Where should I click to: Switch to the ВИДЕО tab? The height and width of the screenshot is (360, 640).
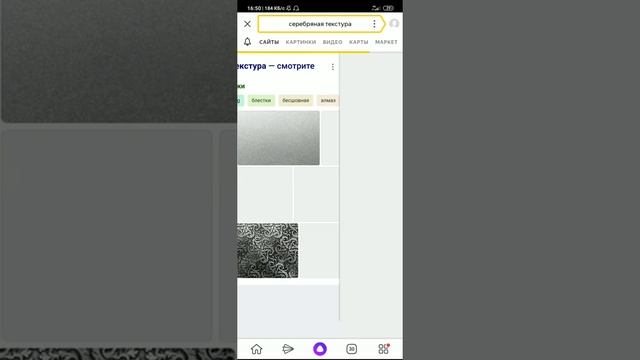click(x=333, y=42)
